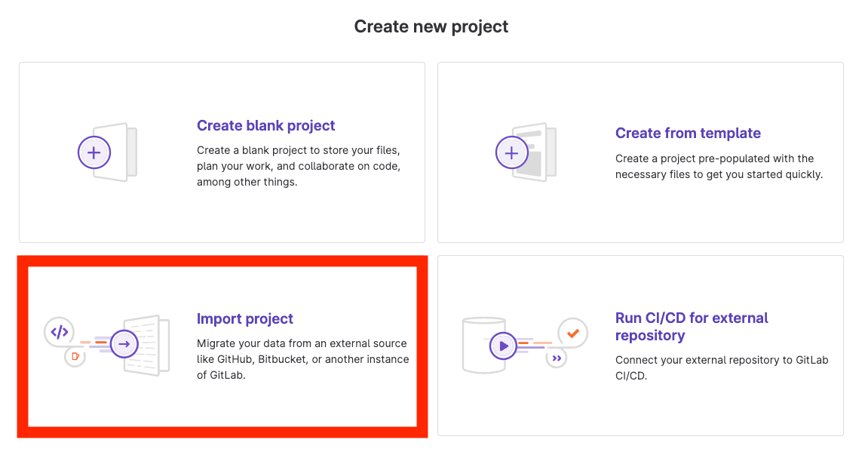Click the template card description about pre-populated files

point(719,166)
